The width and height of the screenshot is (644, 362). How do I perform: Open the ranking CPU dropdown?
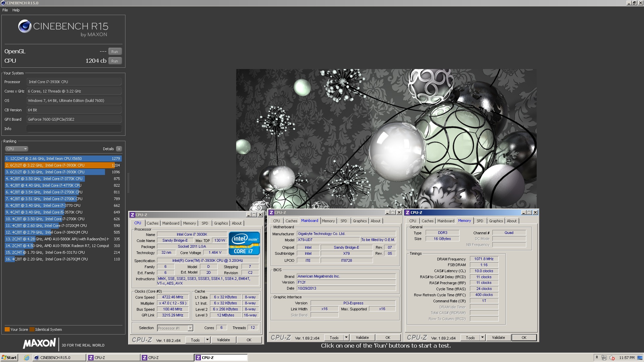point(16,149)
